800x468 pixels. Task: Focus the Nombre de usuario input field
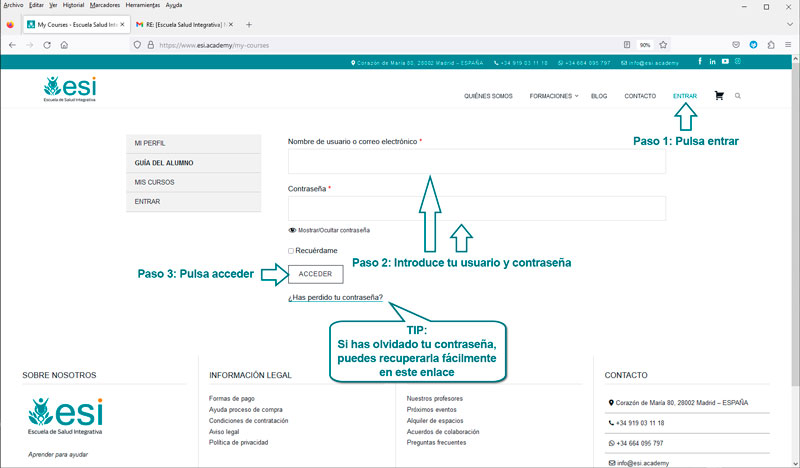tap(477, 161)
